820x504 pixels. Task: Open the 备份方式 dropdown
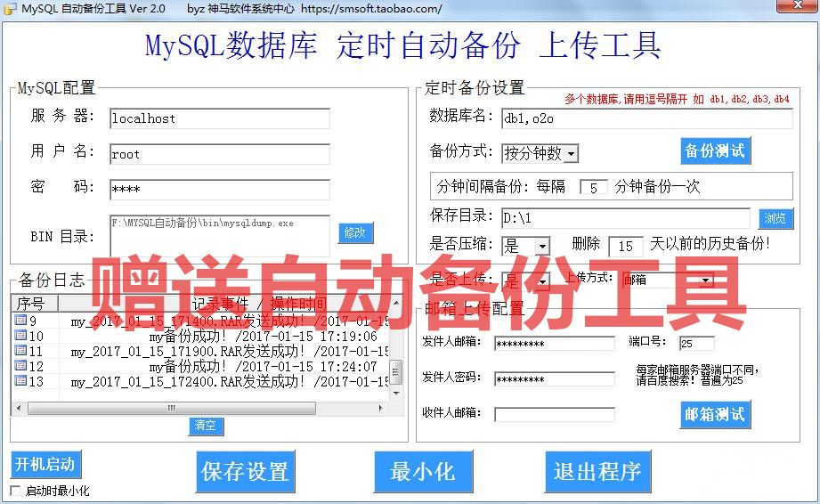click(571, 154)
